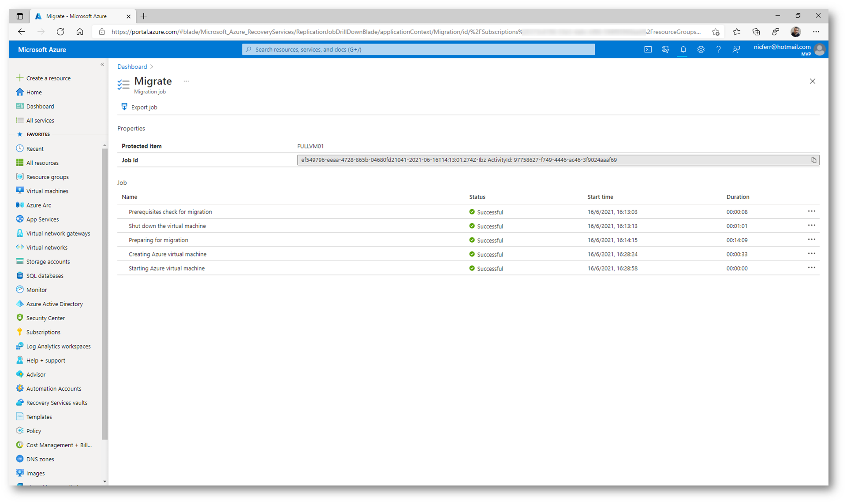The height and width of the screenshot is (504, 847).
Task: Open ellipsis menu for Shut down the virtual machine
Action: coord(811,226)
